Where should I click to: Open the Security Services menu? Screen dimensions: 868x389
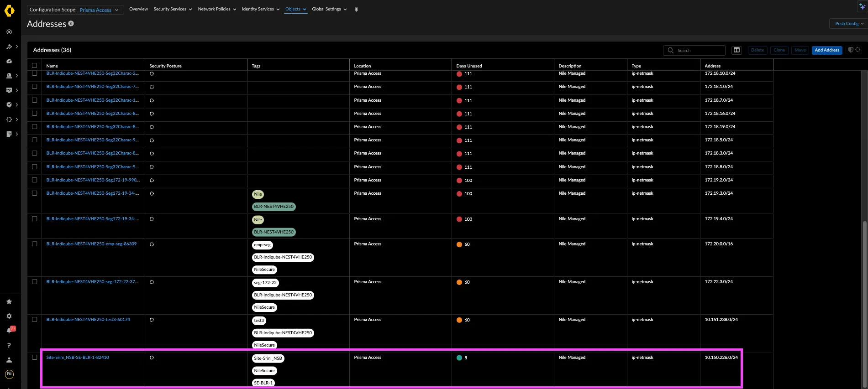point(173,9)
